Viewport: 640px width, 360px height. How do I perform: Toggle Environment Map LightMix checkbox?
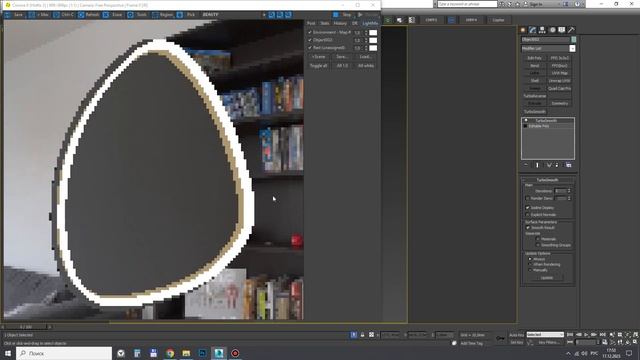tap(310, 32)
